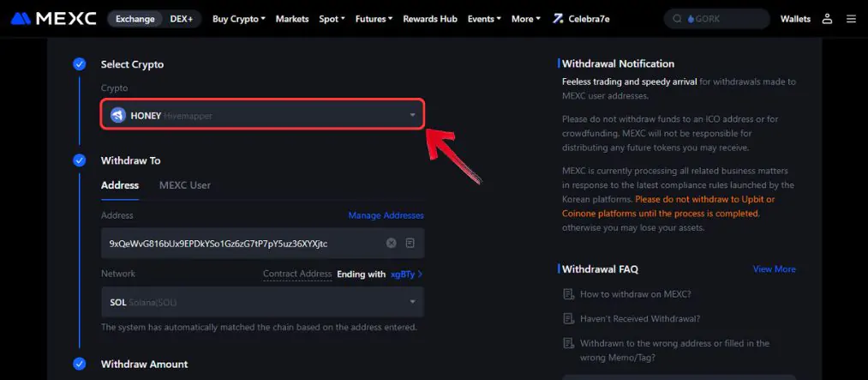This screenshot has width=868, height=380.
Task: Click the Withdrawal Notification heading
Action: 618,63
